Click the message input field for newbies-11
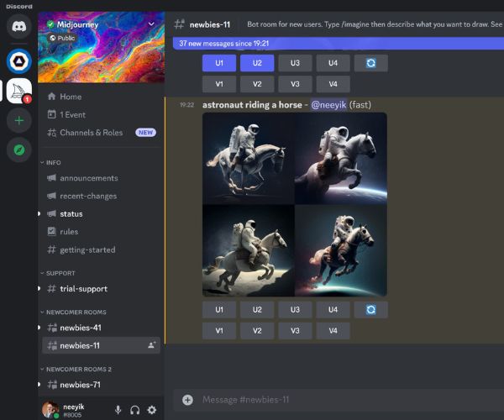 336,400
